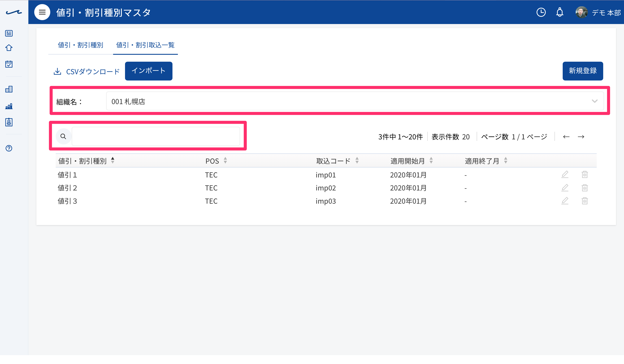Go to the home sidebar icon
624x364 pixels.
tap(9, 48)
